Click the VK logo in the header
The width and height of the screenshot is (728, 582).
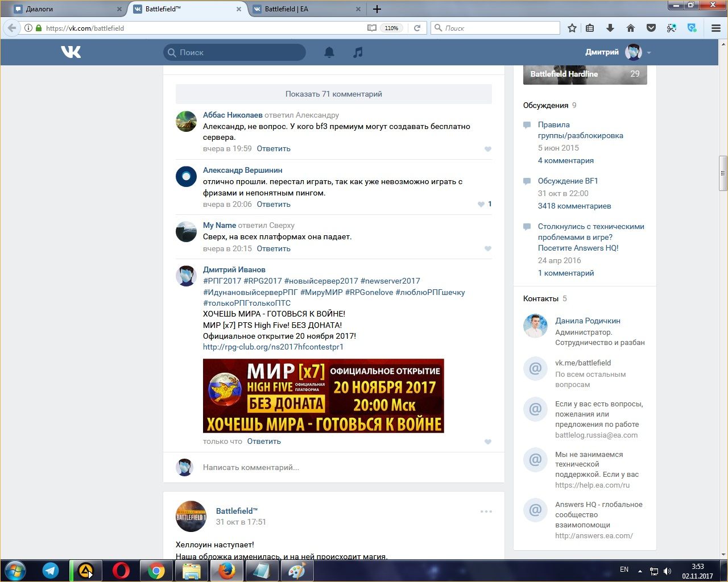(71, 52)
